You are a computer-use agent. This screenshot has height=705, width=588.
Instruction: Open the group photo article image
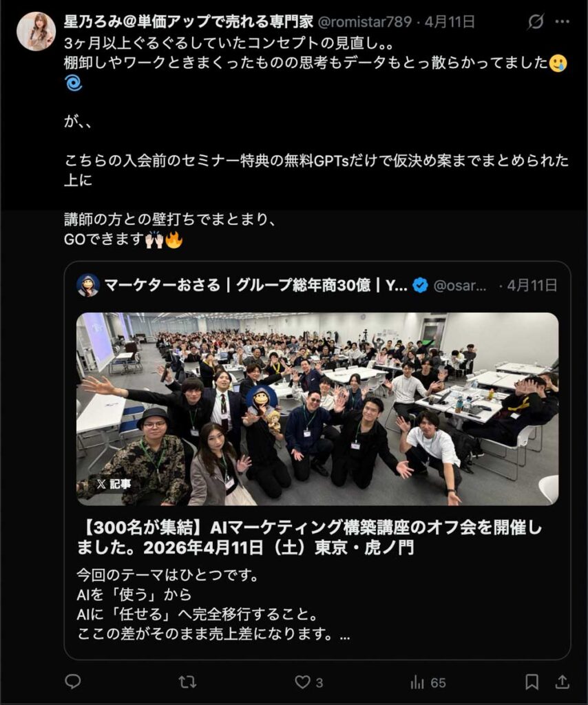[x=317, y=409]
